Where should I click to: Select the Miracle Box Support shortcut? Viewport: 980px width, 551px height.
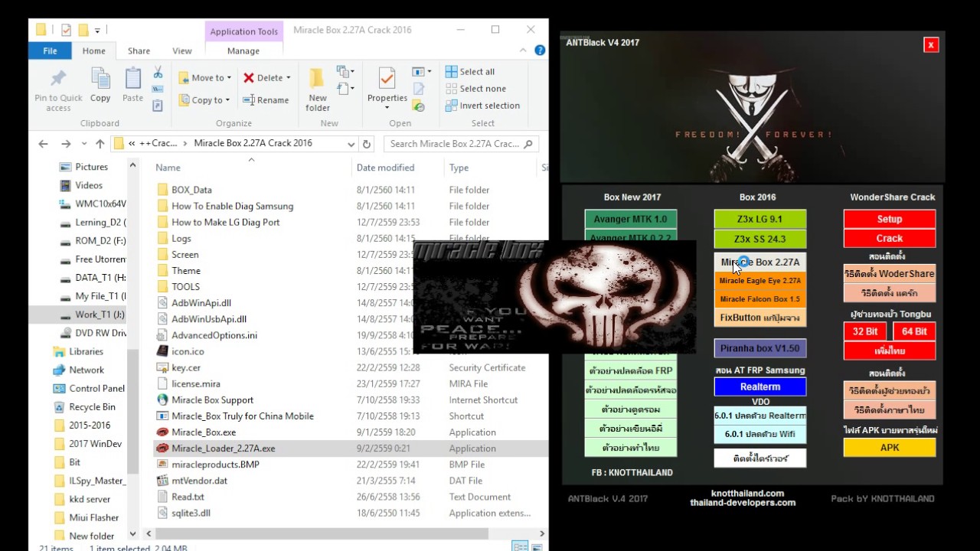coord(212,399)
